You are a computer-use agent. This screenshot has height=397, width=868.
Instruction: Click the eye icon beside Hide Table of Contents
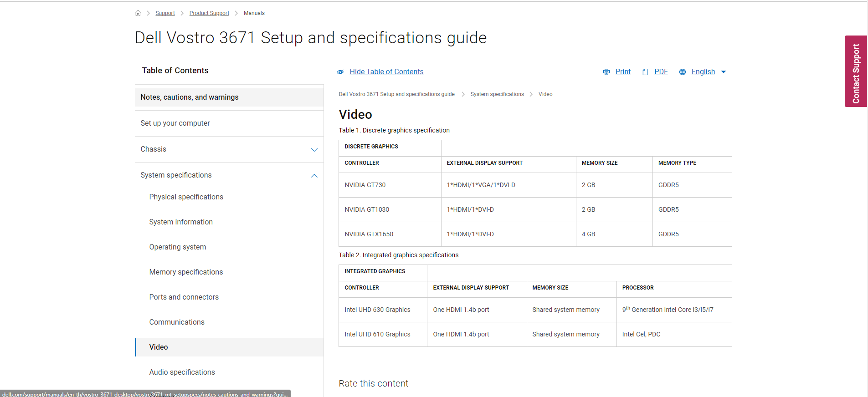340,72
